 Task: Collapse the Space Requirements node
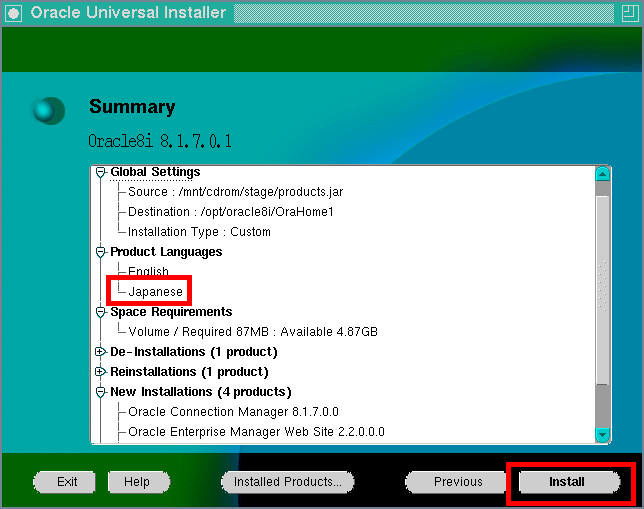click(x=100, y=312)
